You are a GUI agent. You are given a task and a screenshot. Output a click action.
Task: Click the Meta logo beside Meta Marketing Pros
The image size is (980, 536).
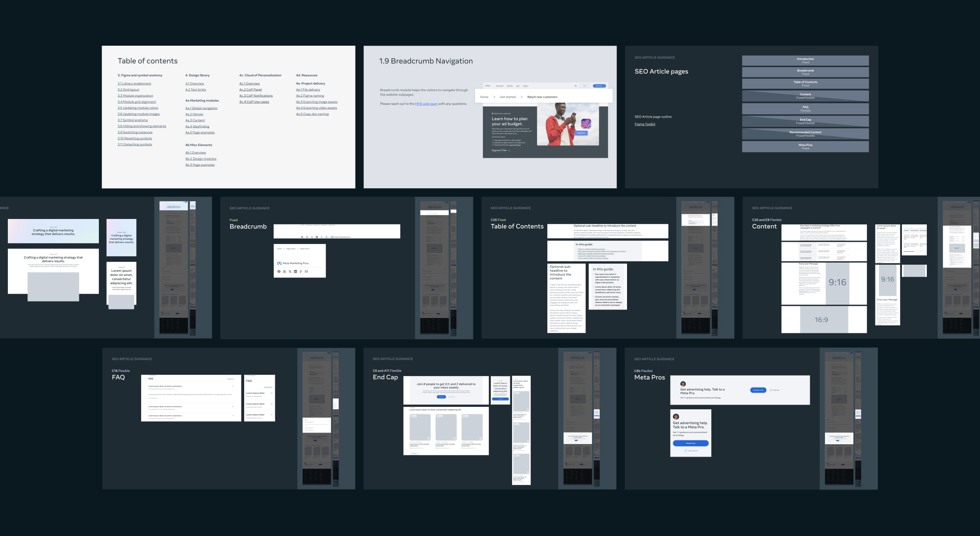point(279,263)
